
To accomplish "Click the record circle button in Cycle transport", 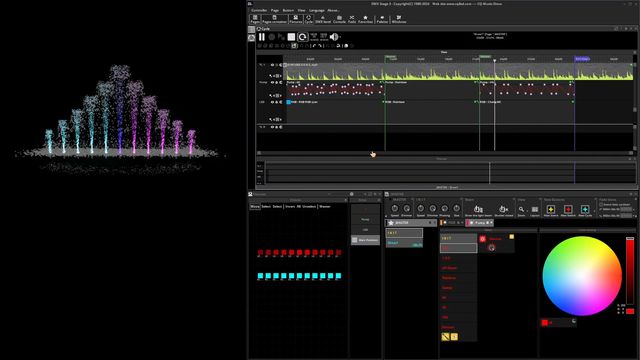I will pyautogui.click(x=271, y=37).
